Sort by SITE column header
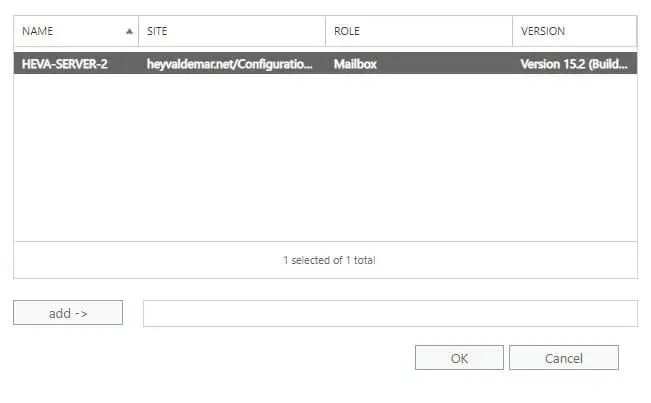The height and width of the screenshot is (403, 651). click(x=232, y=31)
